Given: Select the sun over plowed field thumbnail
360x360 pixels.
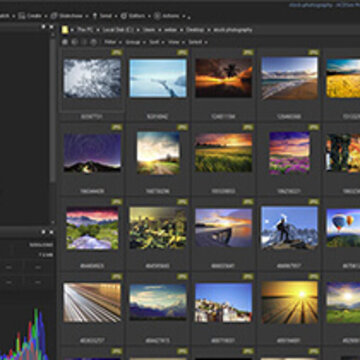Looking at the screenshot, I should point(289,303).
